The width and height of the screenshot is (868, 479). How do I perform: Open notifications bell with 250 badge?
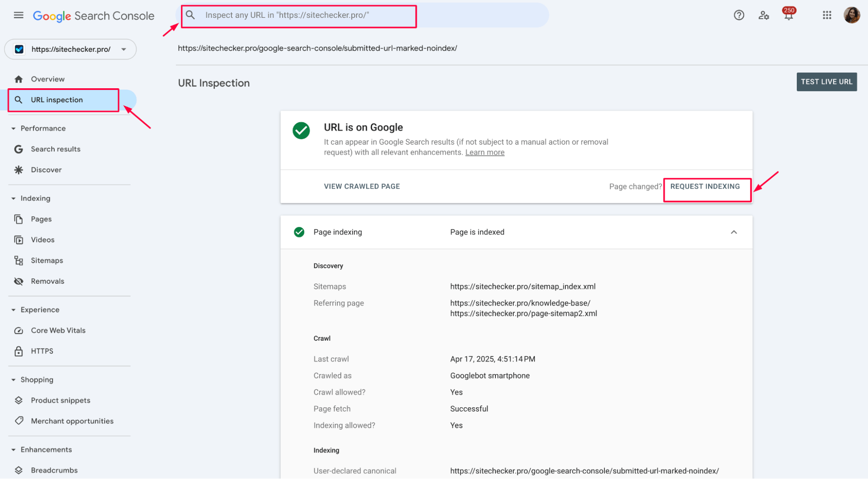789,14
